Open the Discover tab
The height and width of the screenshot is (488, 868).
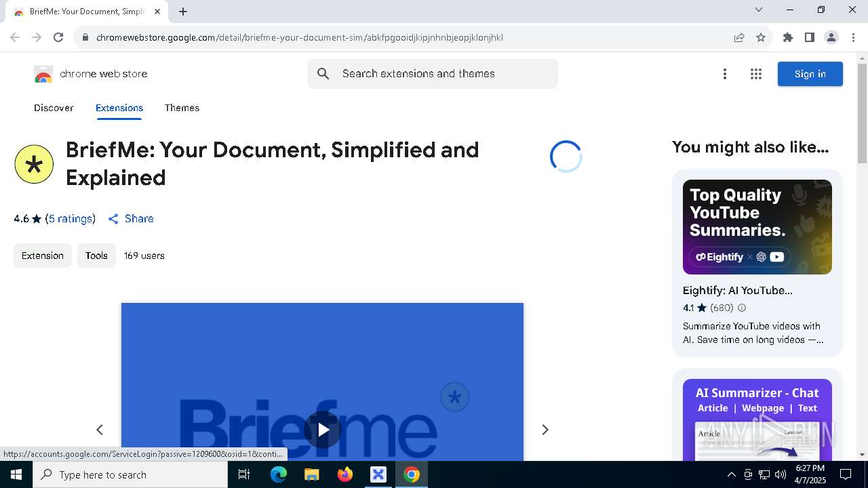54,108
